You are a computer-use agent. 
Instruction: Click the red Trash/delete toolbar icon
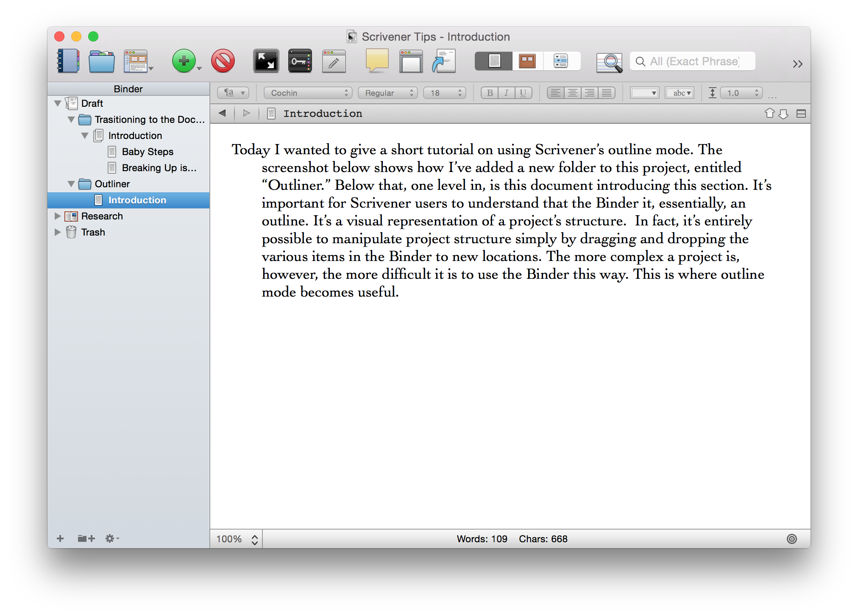tap(223, 61)
